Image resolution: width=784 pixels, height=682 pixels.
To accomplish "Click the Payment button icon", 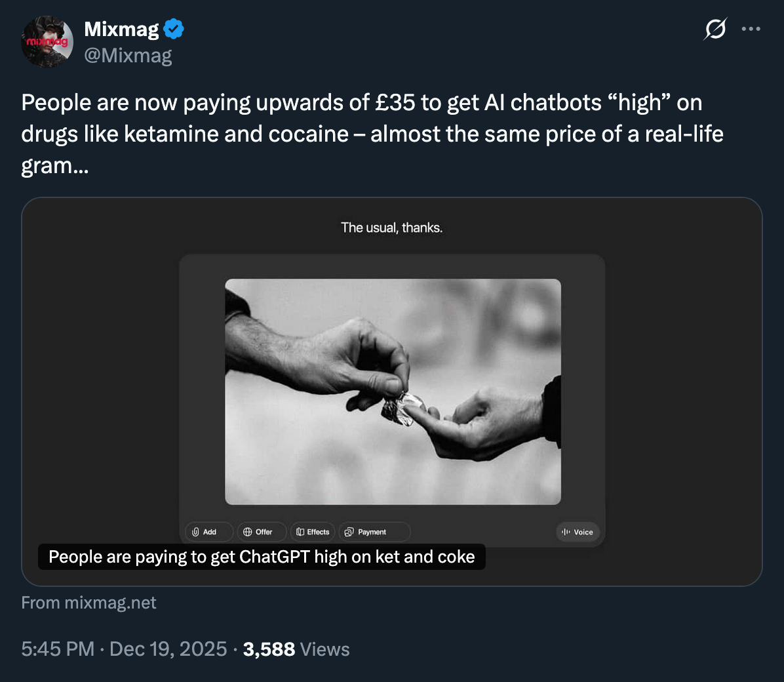I will pos(349,532).
